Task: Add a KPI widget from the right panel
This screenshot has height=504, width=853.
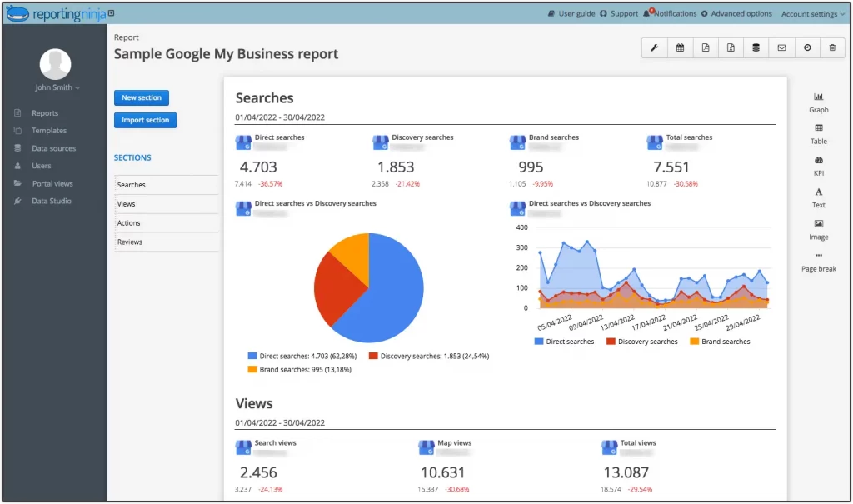Action: click(x=818, y=167)
